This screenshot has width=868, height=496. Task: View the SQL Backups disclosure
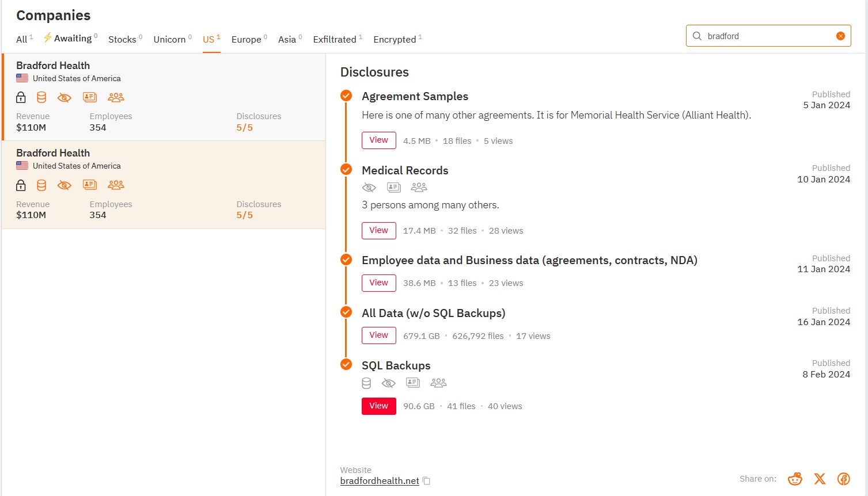(378, 406)
